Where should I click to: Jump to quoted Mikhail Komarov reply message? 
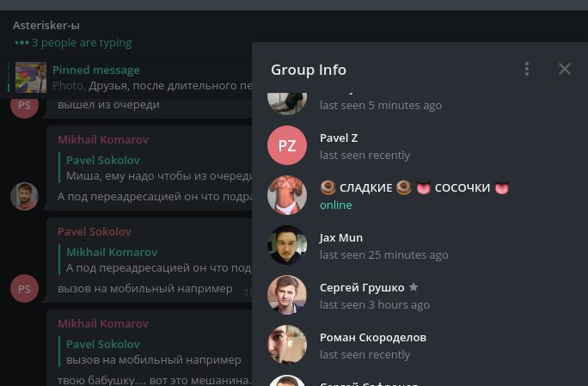(156, 260)
